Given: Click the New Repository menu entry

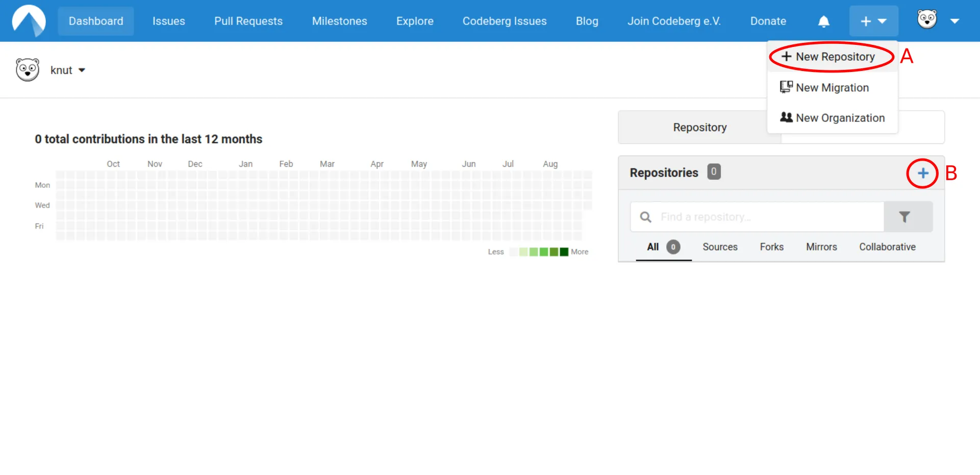Looking at the screenshot, I should [x=828, y=57].
